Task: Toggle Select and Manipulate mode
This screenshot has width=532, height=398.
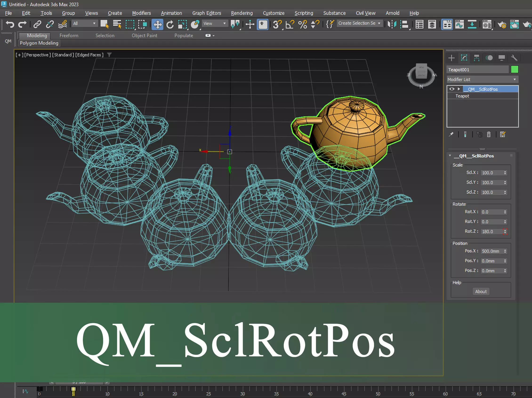Action: 250,24
